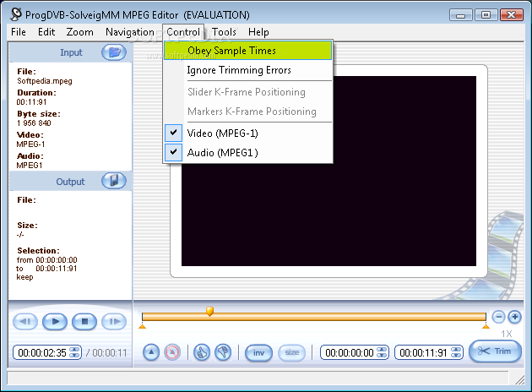This screenshot has width=532, height=392.
Task: Add a marker with the triangle button
Action: pyautogui.click(x=151, y=352)
